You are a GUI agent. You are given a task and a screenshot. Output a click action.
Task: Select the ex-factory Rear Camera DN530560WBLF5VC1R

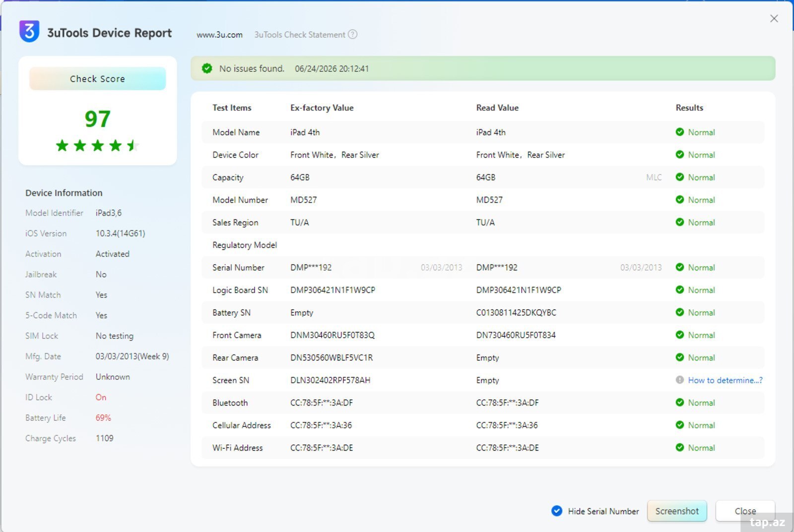tap(331, 357)
